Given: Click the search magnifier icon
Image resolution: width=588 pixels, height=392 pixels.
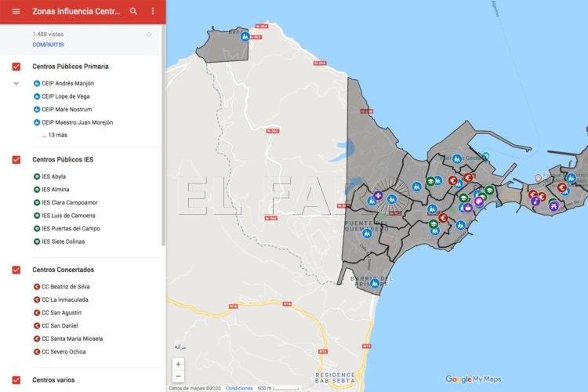Looking at the screenshot, I should click(133, 12).
